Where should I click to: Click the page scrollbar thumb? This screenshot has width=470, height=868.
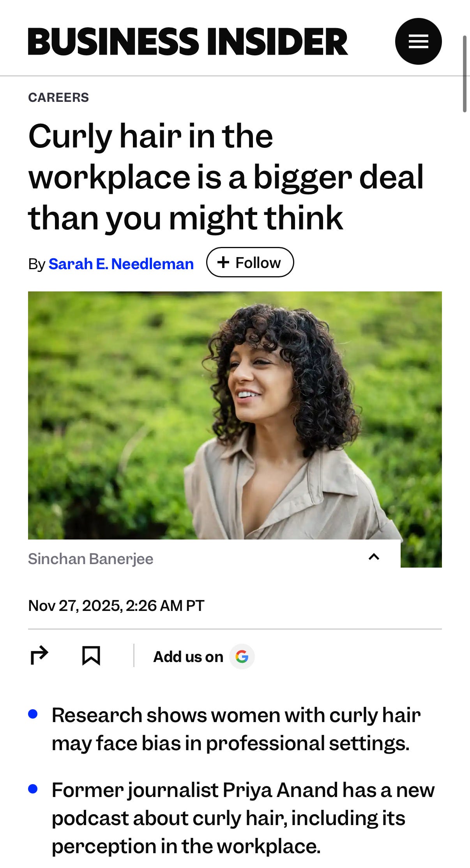[x=465, y=74]
